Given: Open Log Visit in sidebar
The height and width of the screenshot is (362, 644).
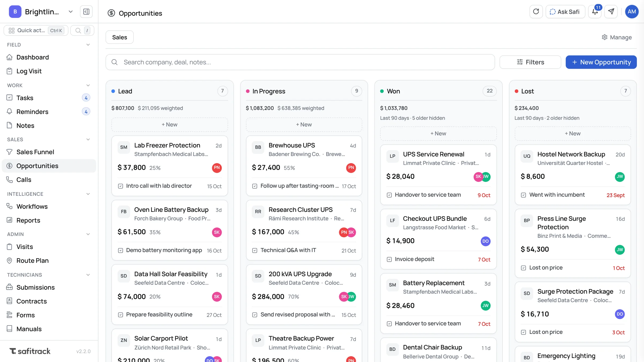Looking at the screenshot, I should [x=49, y=71].
